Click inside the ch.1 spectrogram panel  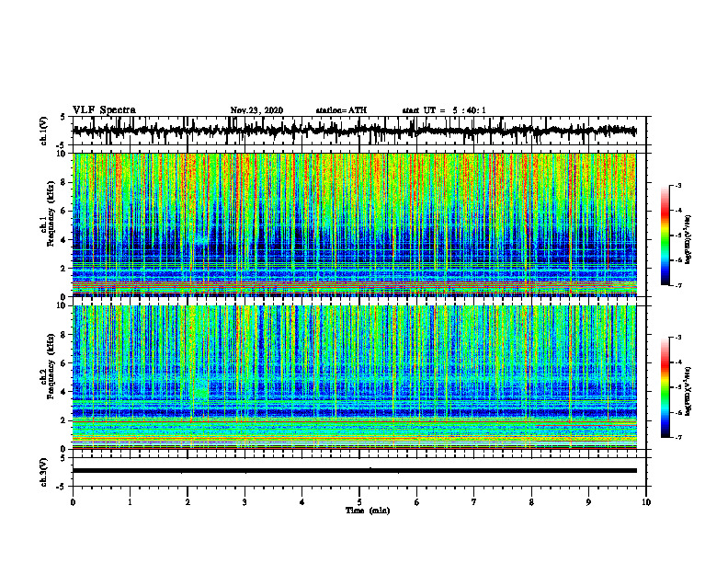click(355, 224)
